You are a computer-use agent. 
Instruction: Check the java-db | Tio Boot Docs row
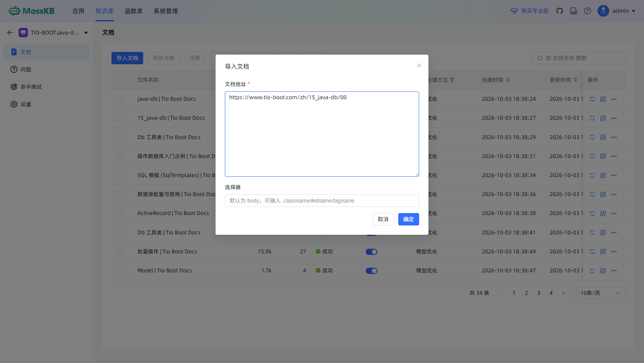click(x=119, y=99)
